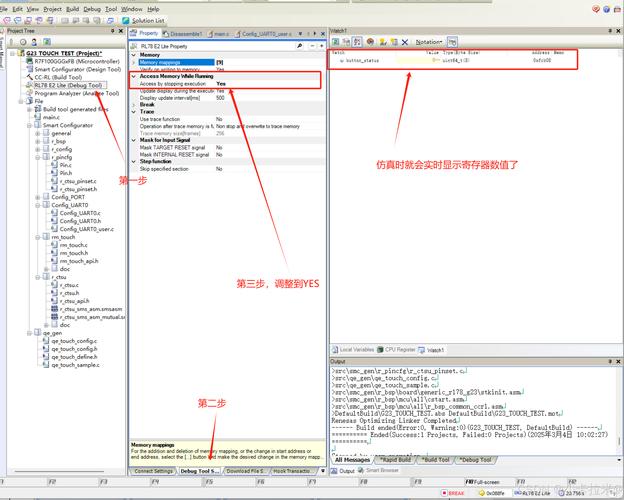Screen dimensions: 624x500
Task: Collapse the Memory section in Property panel
Action: [134, 55]
